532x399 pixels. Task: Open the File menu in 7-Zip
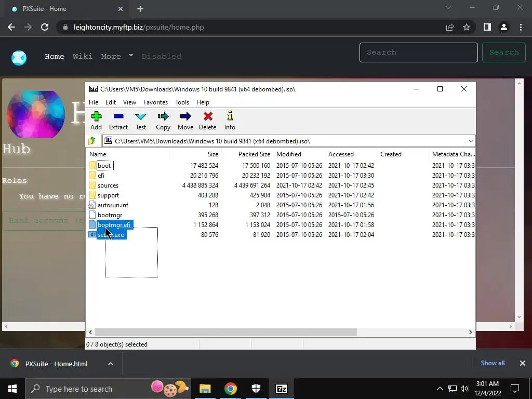[94, 102]
